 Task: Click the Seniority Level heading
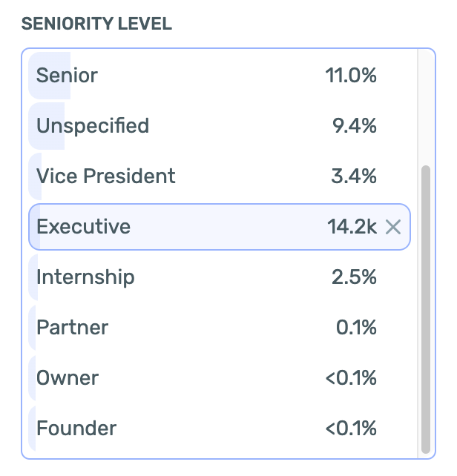(x=96, y=24)
